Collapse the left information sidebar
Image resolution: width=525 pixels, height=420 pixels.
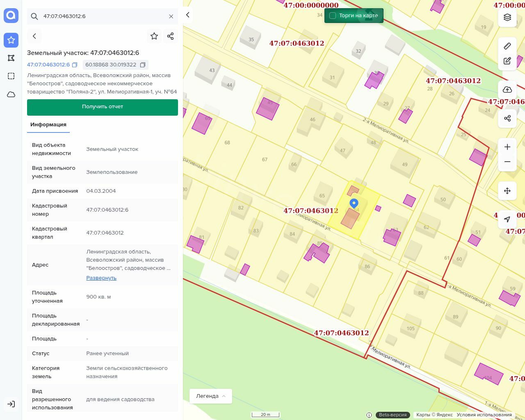tap(188, 15)
